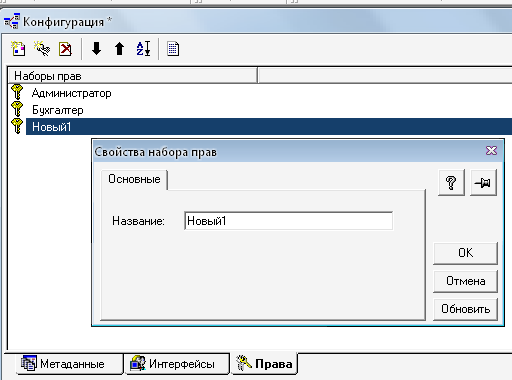This screenshot has width=512, height=380.
Task: Click the new rights set toolbar icon
Action: tap(18, 49)
